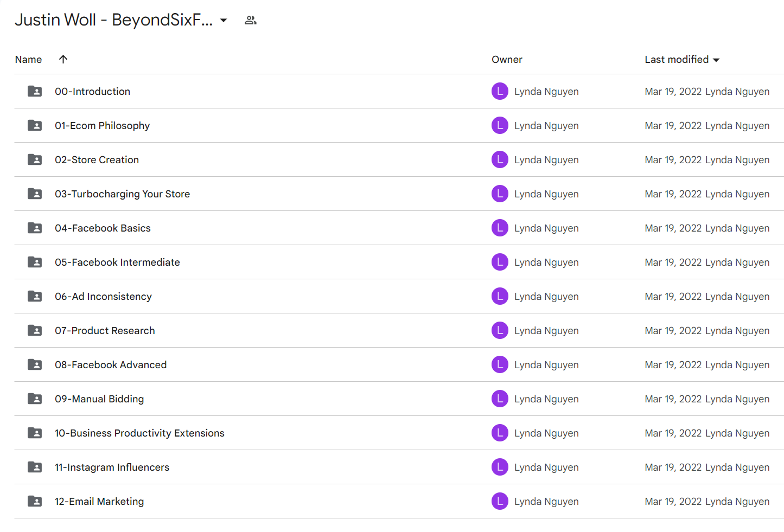The height and width of the screenshot is (532, 784).
Task: Click the 07-Product Research folder icon
Action: pos(35,330)
